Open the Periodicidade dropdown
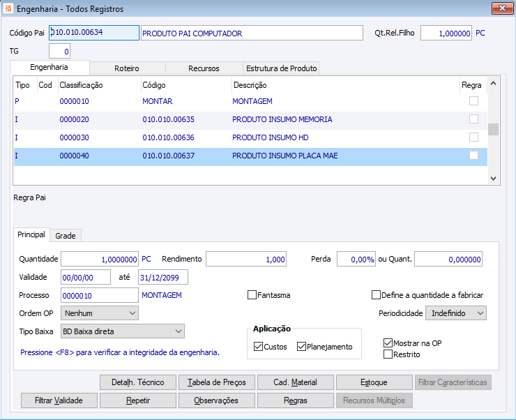Image resolution: width=516 pixels, height=420 pixels. point(455,313)
